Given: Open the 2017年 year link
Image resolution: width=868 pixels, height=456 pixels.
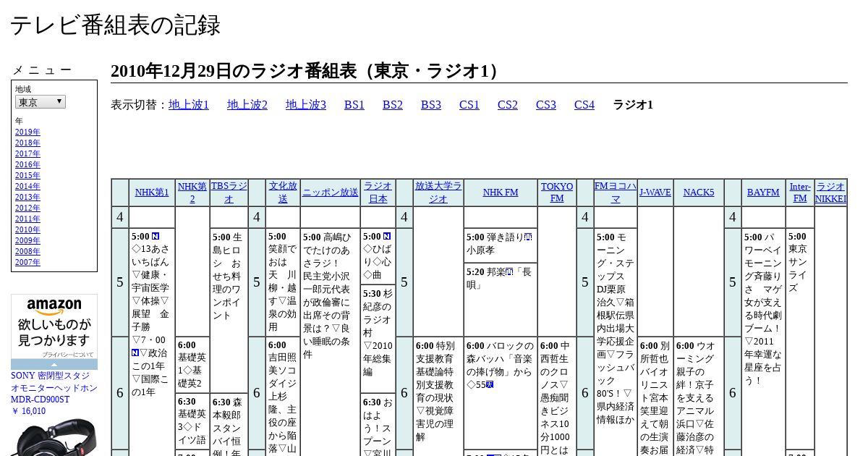Looking at the screenshot, I should click(x=27, y=154).
